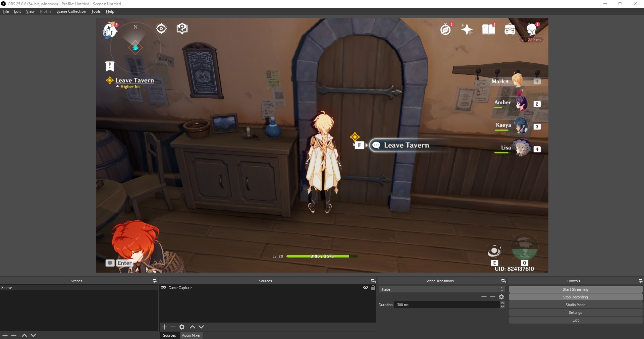The width and height of the screenshot is (644, 339).
Task: Add a scene transition with the plus icon
Action: click(484, 297)
